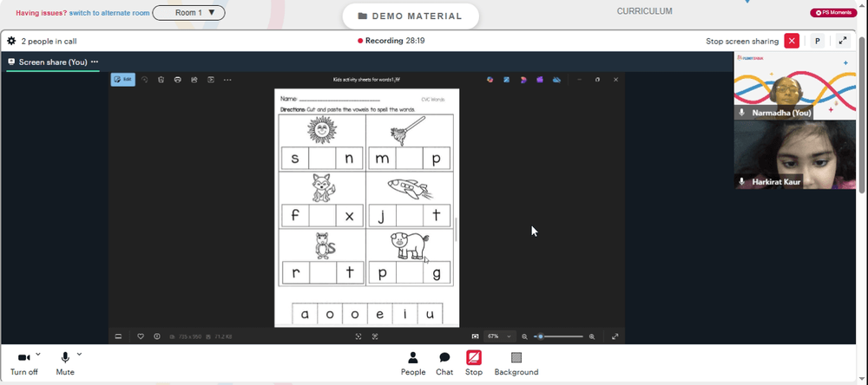868x385 pixels.
Task: Delete the image with trash icon
Action: (161, 80)
